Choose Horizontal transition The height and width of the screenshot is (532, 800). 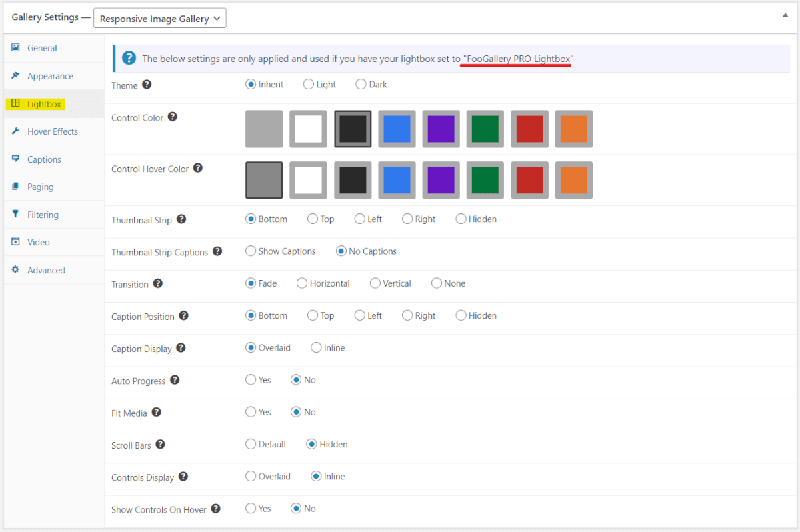(302, 283)
